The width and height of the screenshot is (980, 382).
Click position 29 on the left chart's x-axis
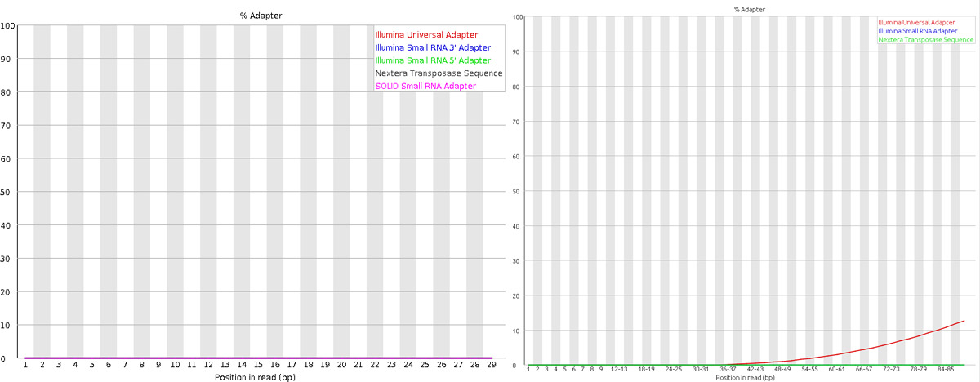coord(490,366)
